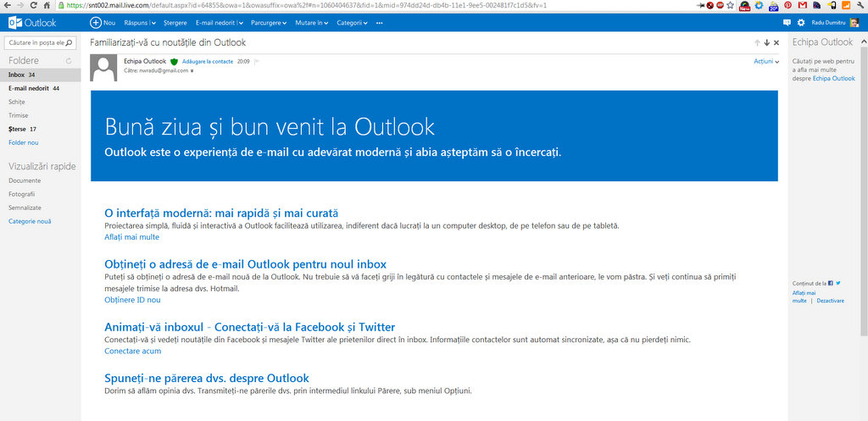Image resolution: width=868 pixels, height=421 pixels.
Task: Click the green SSL padlock icon
Action: (x=60, y=5)
